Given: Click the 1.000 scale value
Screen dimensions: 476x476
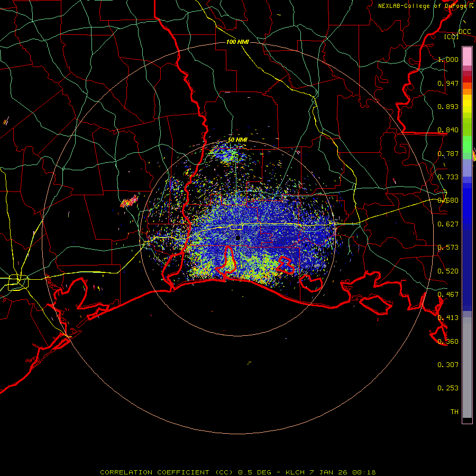Looking at the screenshot, I should (x=448, y=59).
